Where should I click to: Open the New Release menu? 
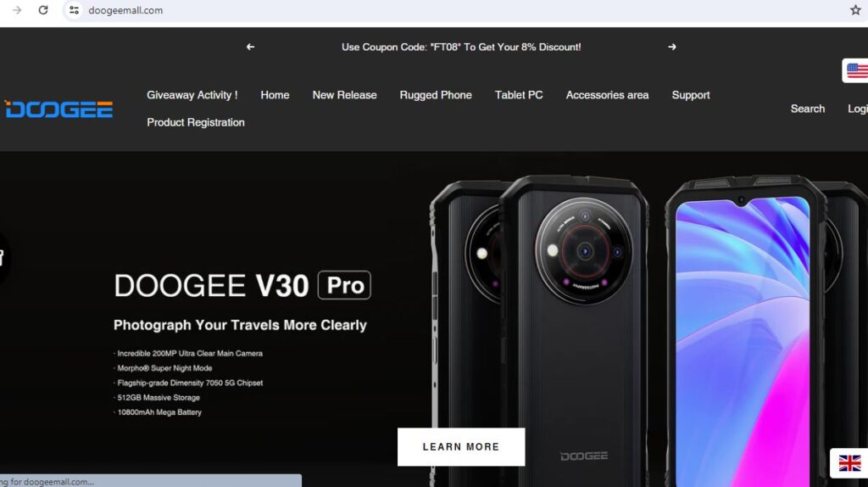(x=344, y=95)
